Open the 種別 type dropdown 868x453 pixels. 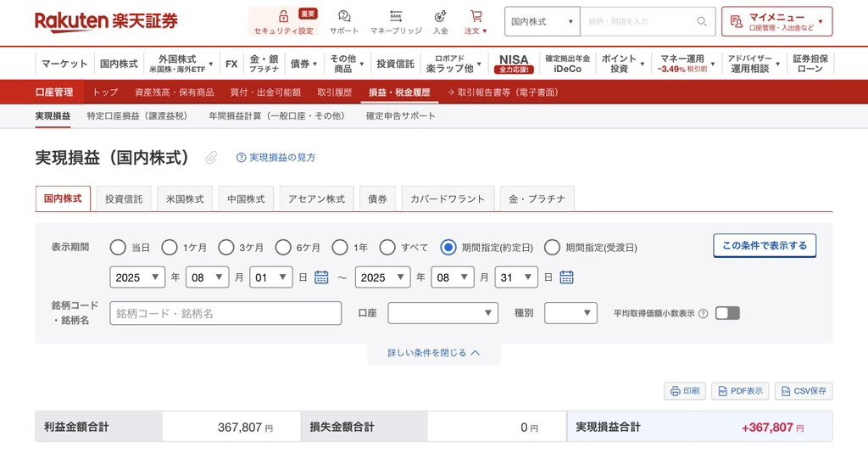(x=570, y=313)
